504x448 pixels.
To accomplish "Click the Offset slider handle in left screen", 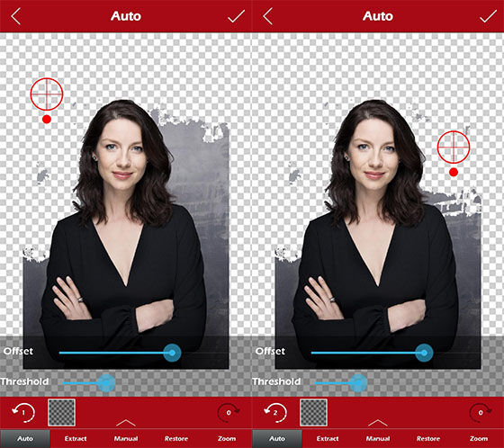I will (172, 353).
